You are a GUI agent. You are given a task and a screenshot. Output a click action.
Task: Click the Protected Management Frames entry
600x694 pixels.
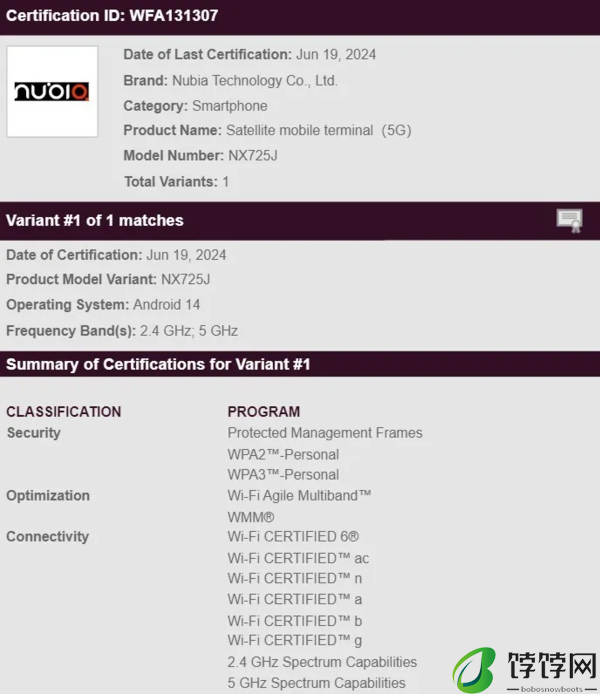pos(325,433)
